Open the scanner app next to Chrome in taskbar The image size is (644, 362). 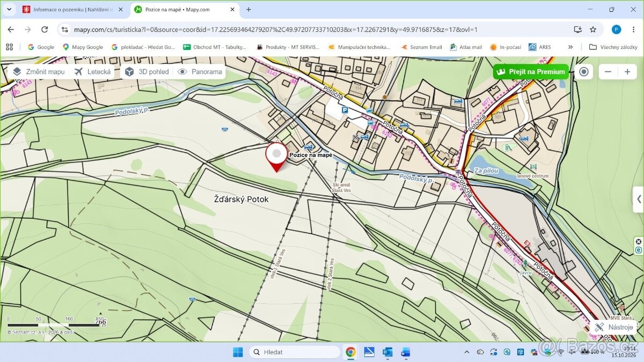tap(369, 352)
